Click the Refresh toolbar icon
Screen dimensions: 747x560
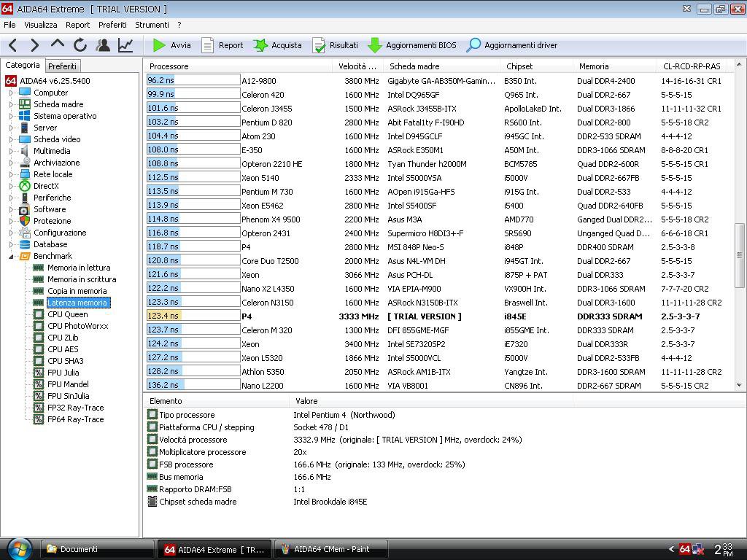80,45
